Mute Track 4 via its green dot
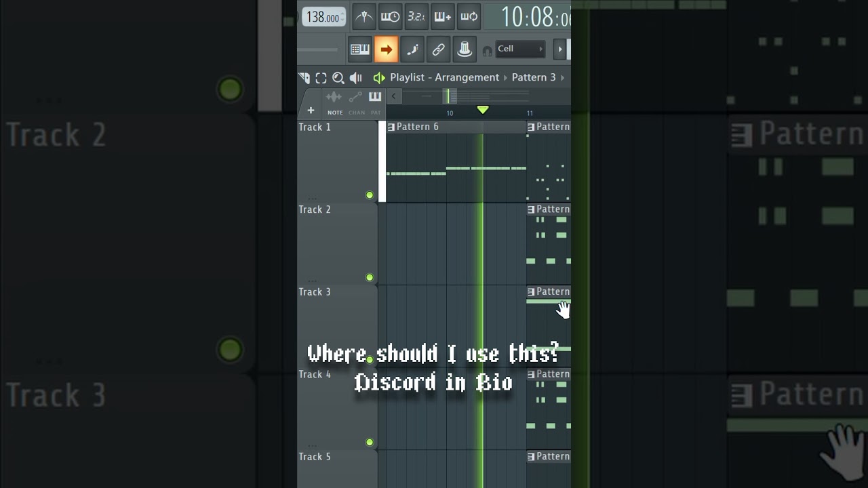The height and width of the screenshot is (488, 868). 370,442
